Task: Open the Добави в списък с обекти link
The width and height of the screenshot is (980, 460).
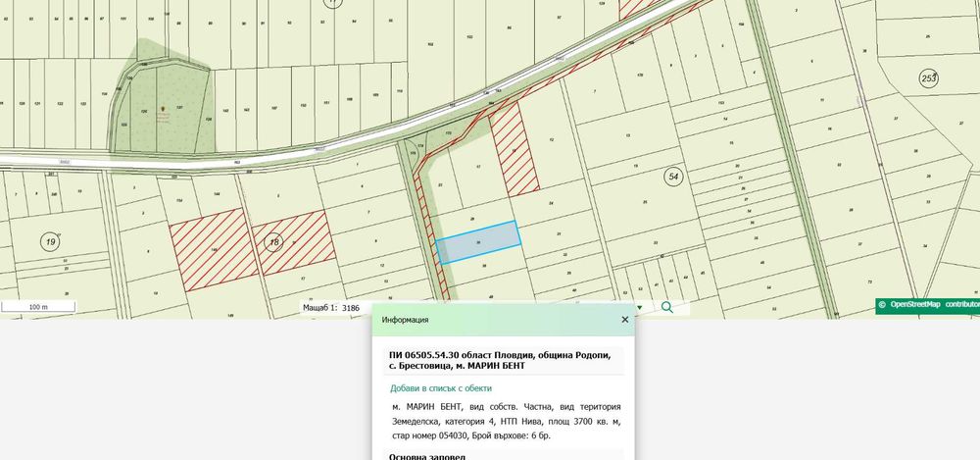Action: (441, 388)
